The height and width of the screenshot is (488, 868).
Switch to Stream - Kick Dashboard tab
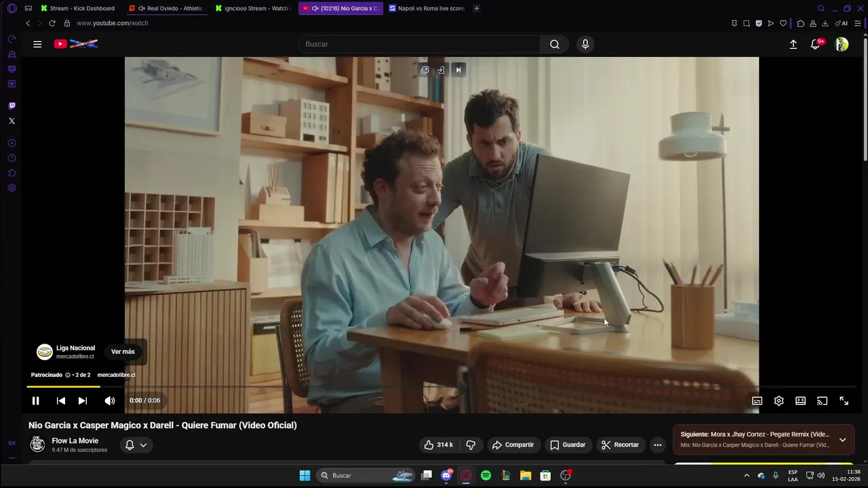77,8
